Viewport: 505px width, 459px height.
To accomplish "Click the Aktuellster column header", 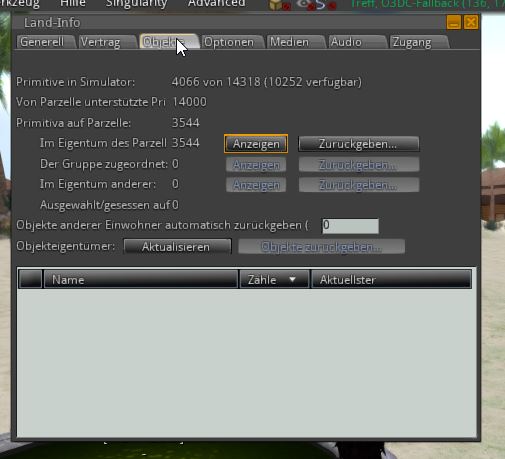I will point(391,279).
